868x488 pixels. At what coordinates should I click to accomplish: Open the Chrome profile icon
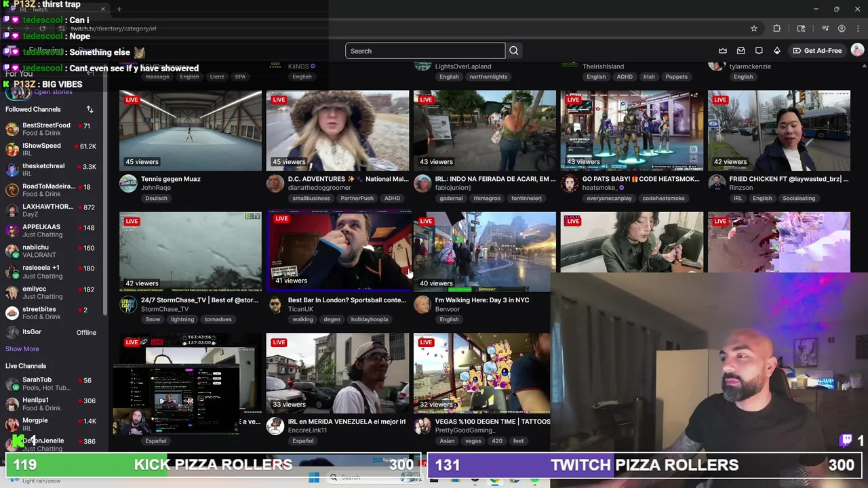pyautogui.click(x=842, y=28)
